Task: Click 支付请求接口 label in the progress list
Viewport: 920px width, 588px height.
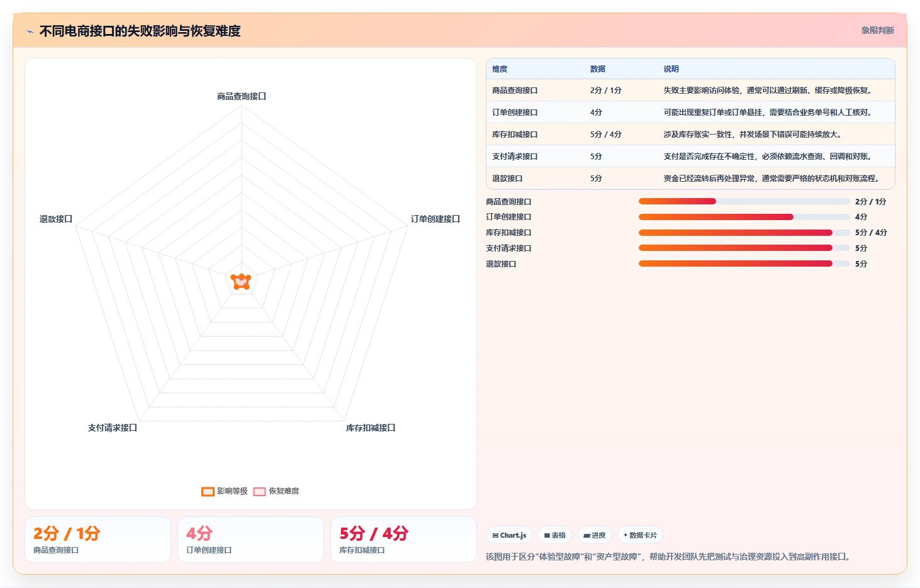Action: [x=508, y=248]
